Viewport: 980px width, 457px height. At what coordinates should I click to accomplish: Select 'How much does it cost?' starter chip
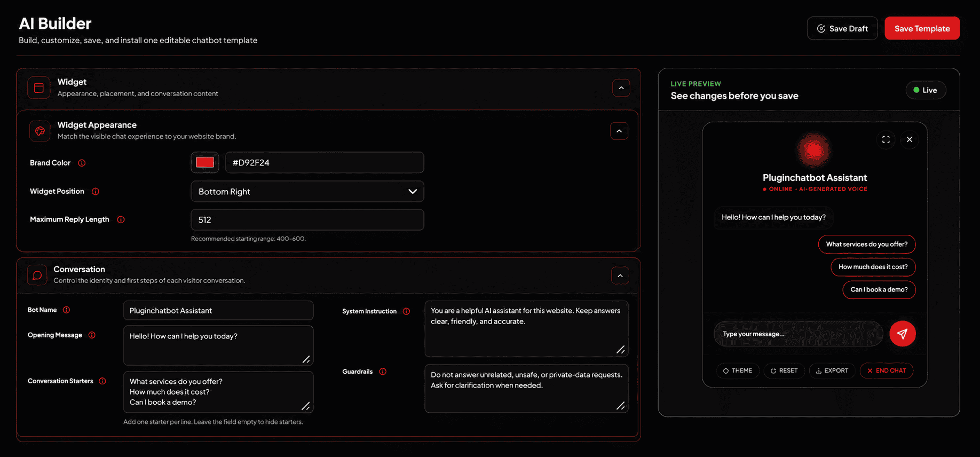[873, 267]
